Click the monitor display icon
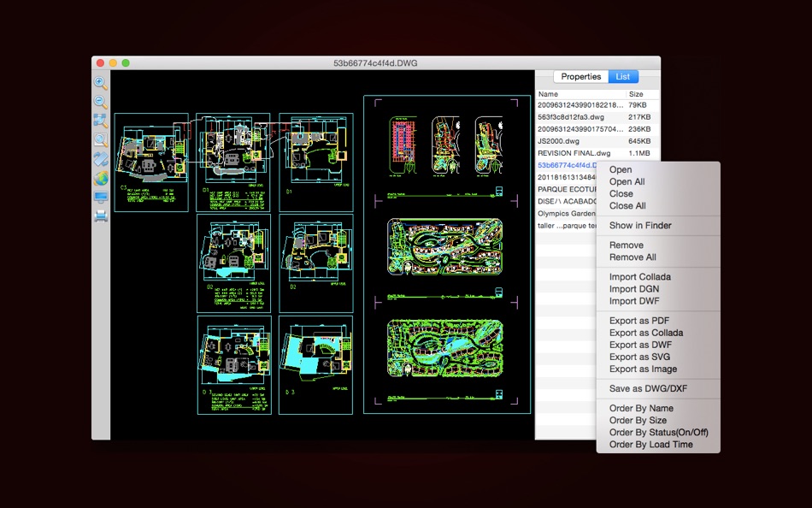The width and height of the screenshot is (812, 508). tap(101, 197)
